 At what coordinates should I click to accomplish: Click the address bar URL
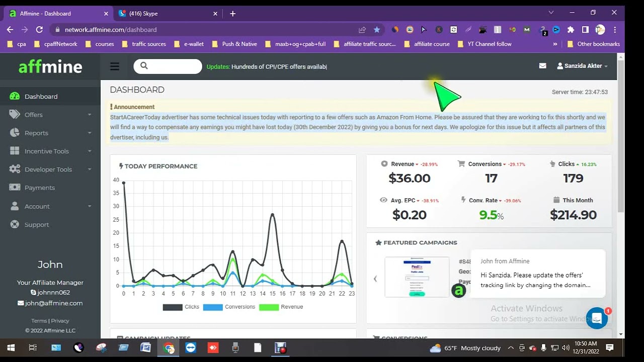111,30
